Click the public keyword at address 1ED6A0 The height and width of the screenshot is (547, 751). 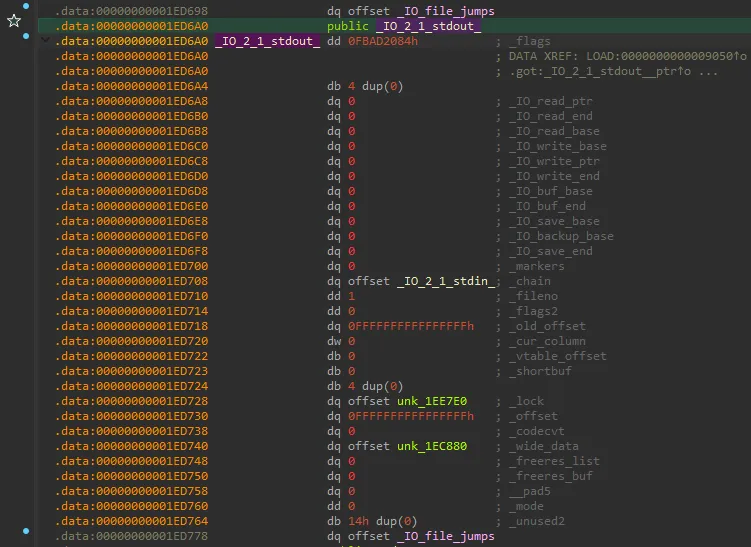tap(348, 26)
